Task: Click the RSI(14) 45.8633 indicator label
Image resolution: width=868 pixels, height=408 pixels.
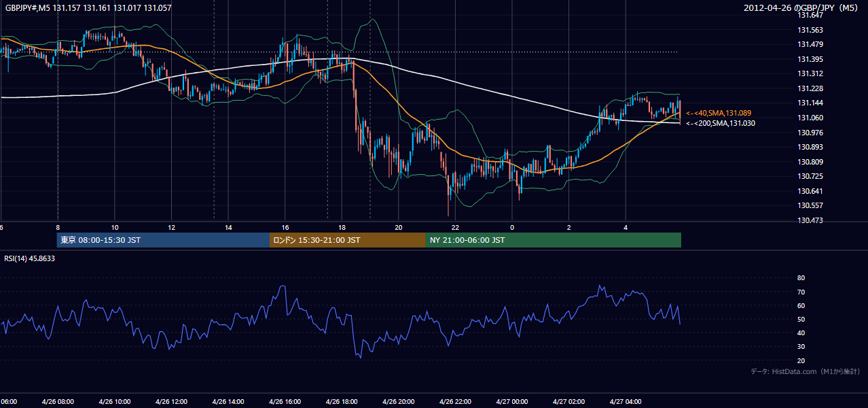Action: click(x=30, y=258)
